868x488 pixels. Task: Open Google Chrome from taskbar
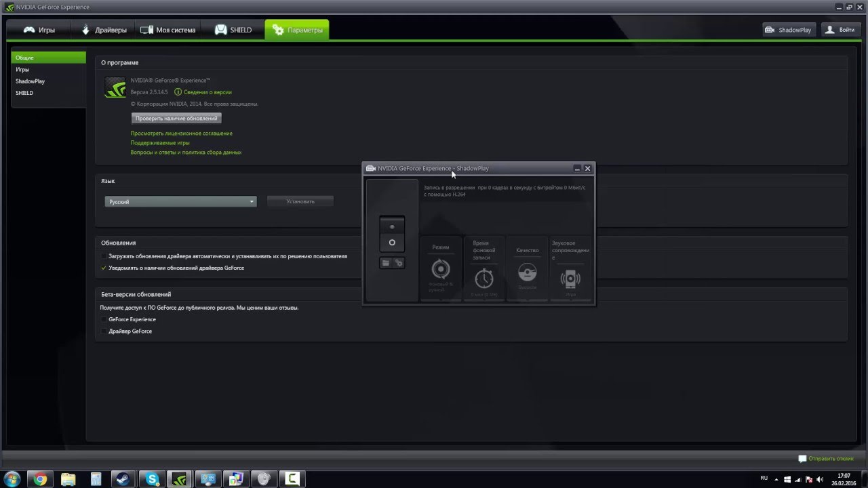point(40,479)
